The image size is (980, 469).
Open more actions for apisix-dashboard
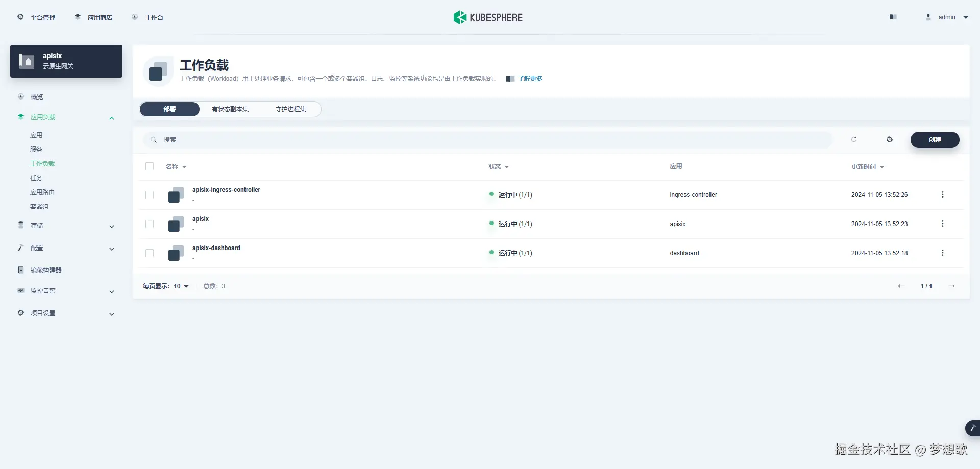pos(943,253)
